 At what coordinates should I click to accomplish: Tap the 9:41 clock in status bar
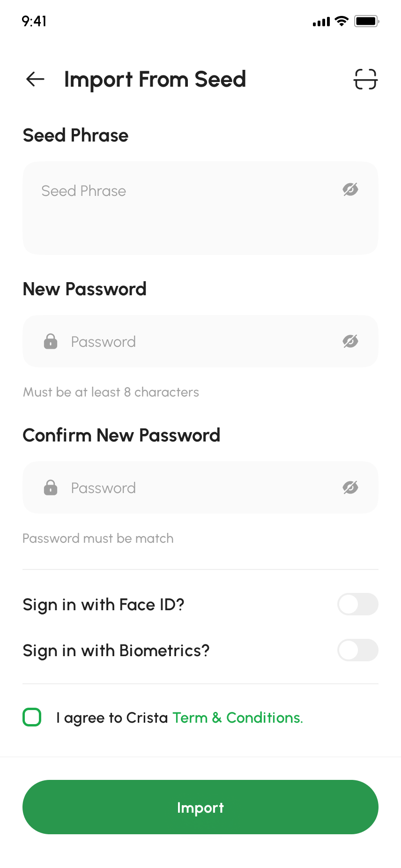click(34, 21)
